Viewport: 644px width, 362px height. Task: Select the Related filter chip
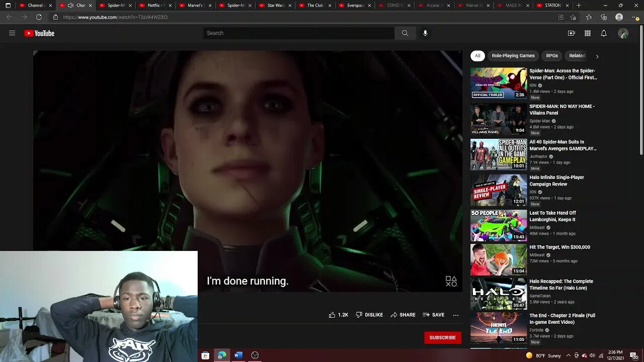click(x=577, y=56)
